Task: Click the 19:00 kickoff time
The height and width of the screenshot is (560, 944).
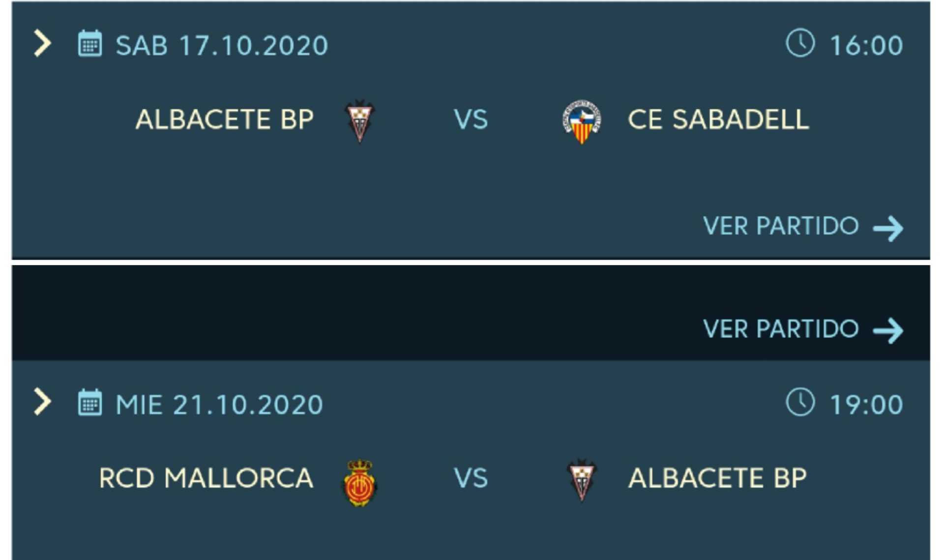Action: pos(866,405)
